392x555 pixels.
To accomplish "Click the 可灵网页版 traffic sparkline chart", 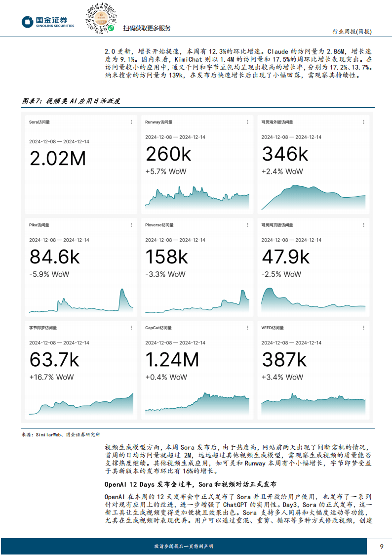I will 313,300.
